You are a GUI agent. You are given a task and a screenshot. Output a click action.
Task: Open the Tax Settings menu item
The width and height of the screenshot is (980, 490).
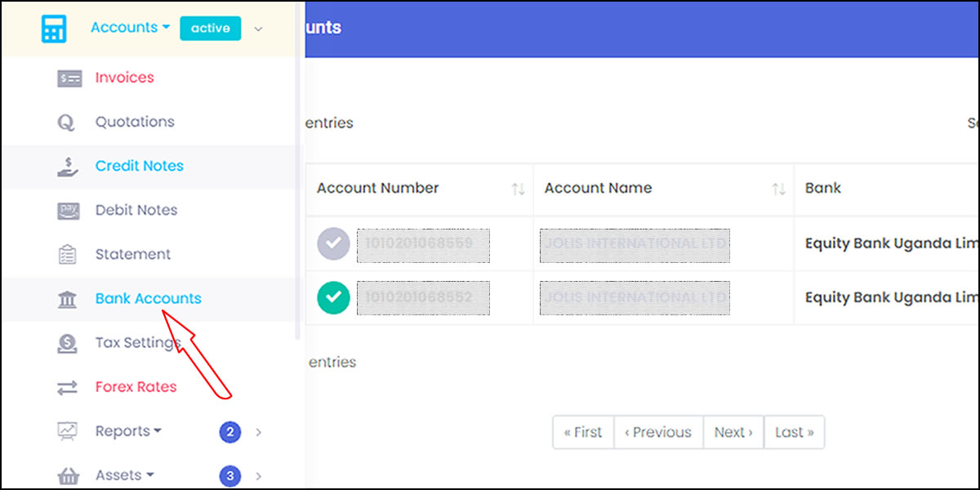137,343
